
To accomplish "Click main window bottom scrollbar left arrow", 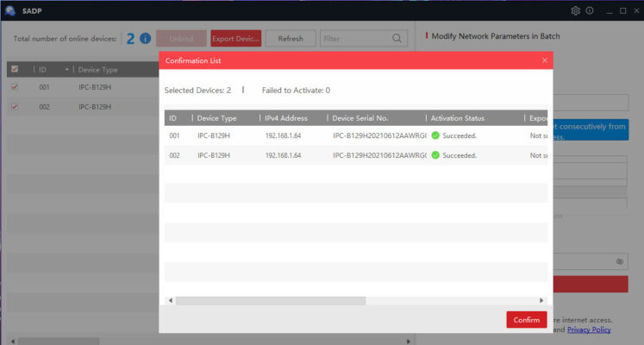I will (x=13, y=342).
